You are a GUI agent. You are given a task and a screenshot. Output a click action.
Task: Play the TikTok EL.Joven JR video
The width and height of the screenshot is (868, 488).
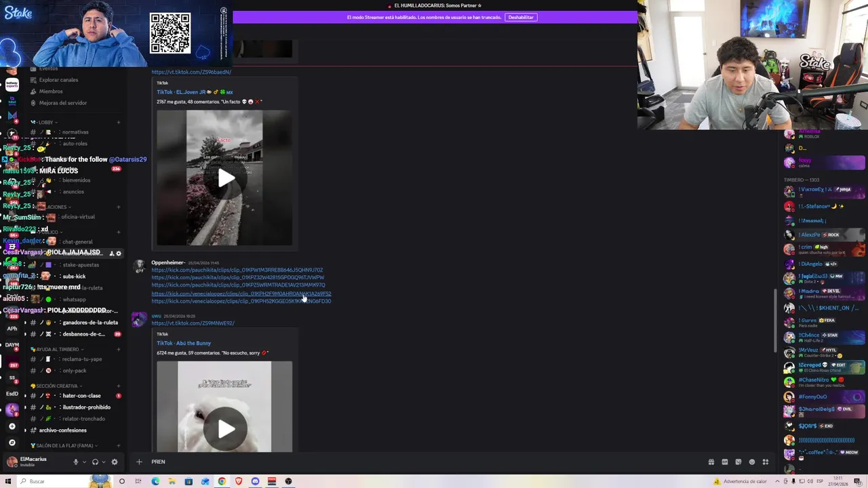pyautogui.click(x=226, y=178)
